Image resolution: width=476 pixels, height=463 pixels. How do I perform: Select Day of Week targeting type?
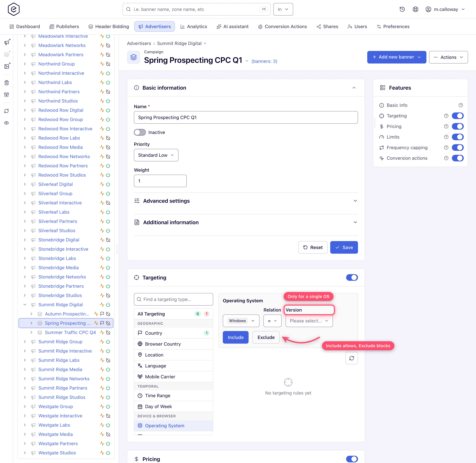[173, 407]
